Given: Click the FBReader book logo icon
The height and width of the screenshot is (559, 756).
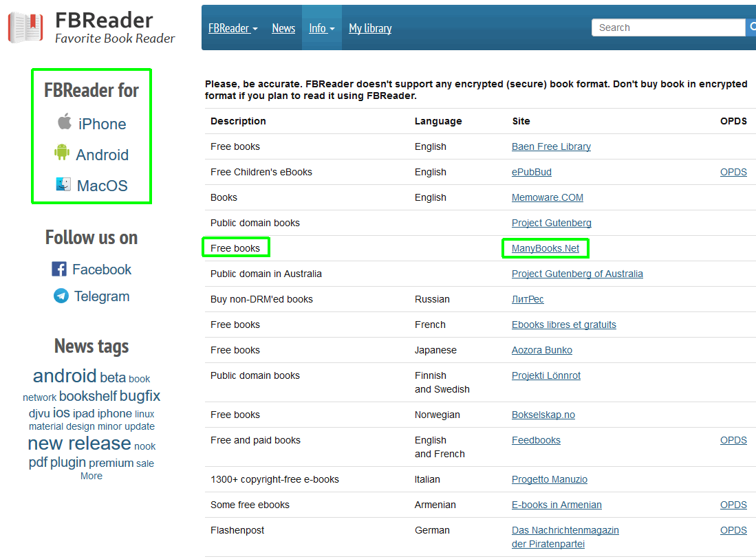Looking at the screenshot, I should click(x=25, y=28).
